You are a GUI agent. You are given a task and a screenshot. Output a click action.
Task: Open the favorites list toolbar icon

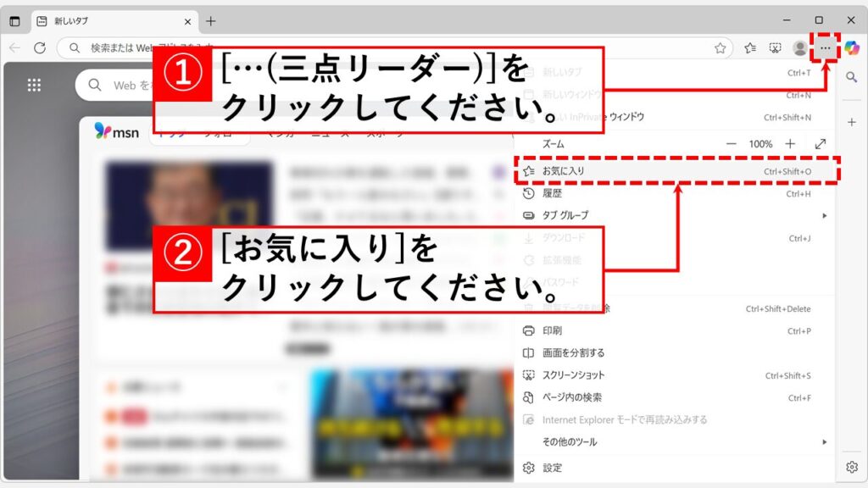(750, 48)
